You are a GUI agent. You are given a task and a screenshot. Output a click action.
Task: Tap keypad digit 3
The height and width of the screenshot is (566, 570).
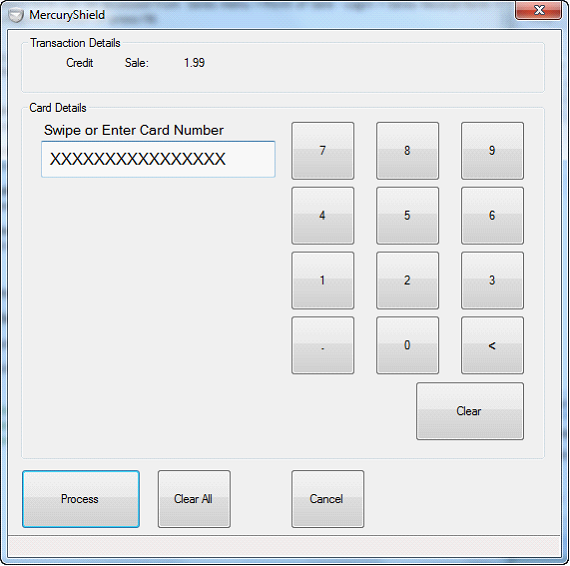pyautogui.click(x=492, y=280)
